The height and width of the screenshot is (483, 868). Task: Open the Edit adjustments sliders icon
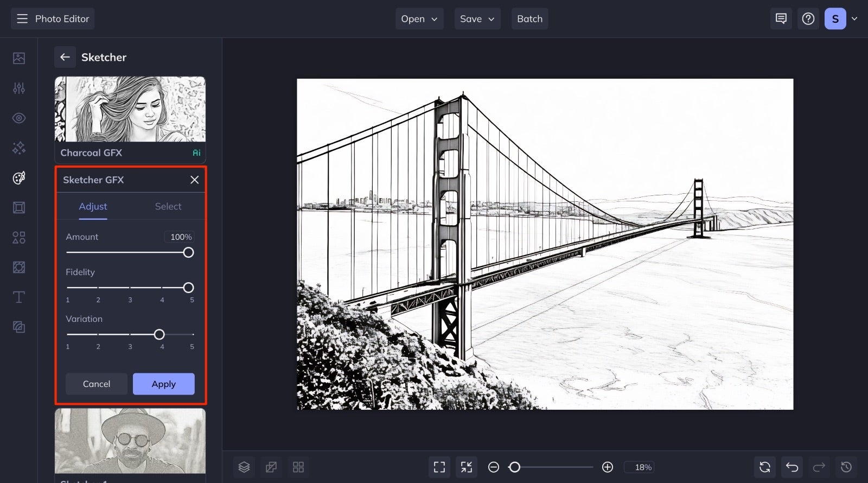tap(19, 88)
